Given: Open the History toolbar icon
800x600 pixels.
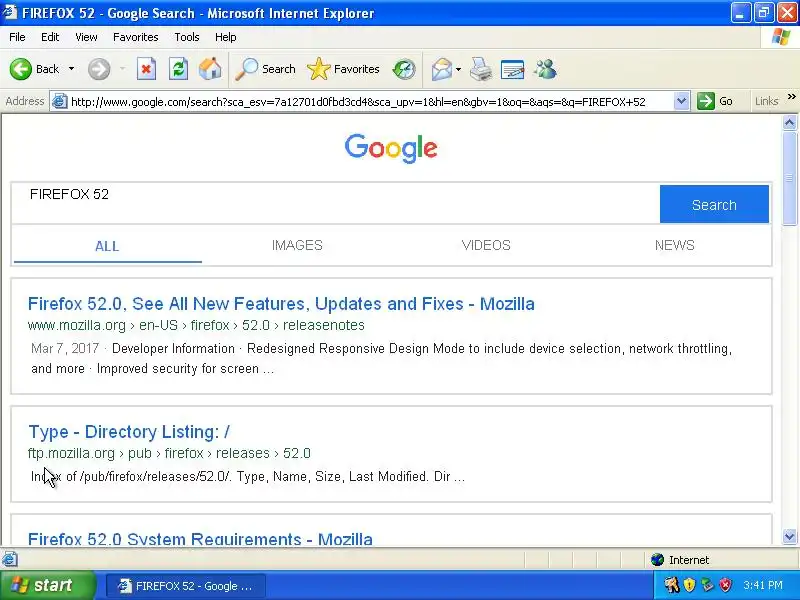Looking at the screenshot, I should [404, 69].
